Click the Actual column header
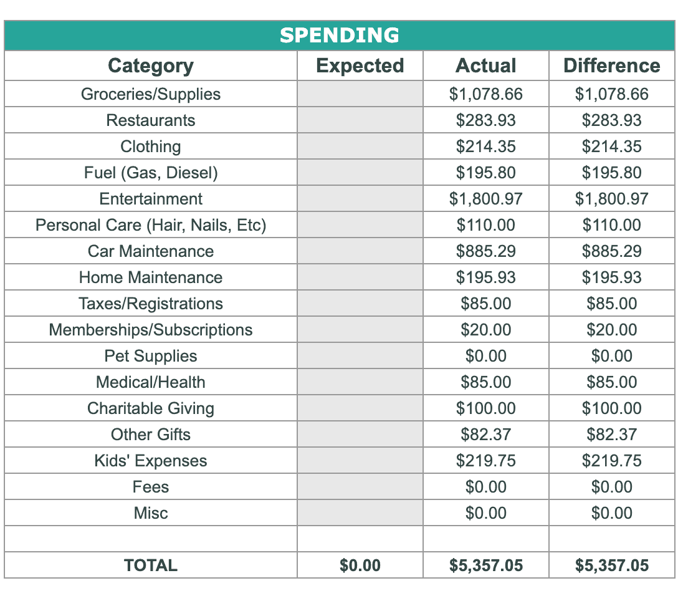The width and height of the screenshot is (678, 616). (x=485, y=65)
